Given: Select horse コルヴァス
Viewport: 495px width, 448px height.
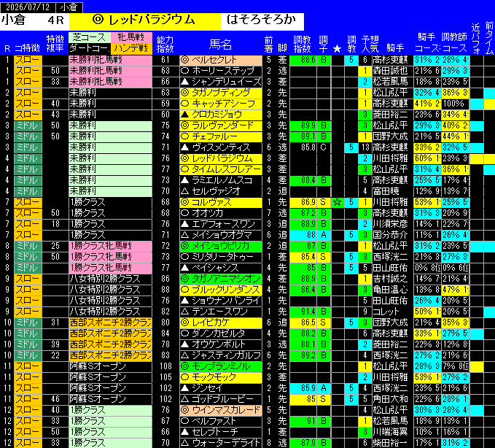Looking at the screenshot, I should pyautogui.click(x=221, y=202).
